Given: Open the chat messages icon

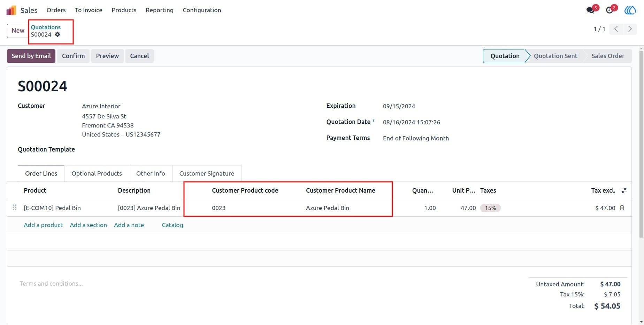Looking at the screenshot, I should tap(591, 10).
